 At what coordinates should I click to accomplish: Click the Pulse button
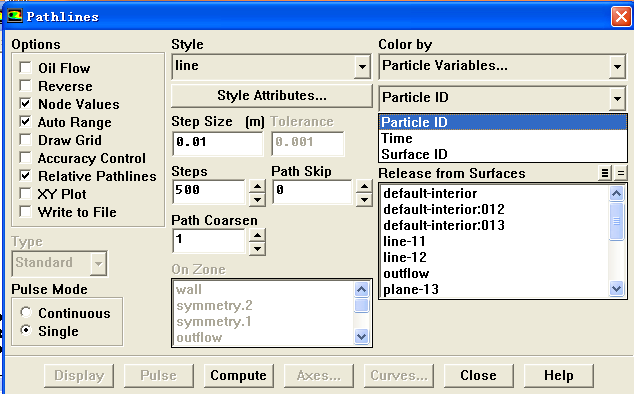coord(158,375)
